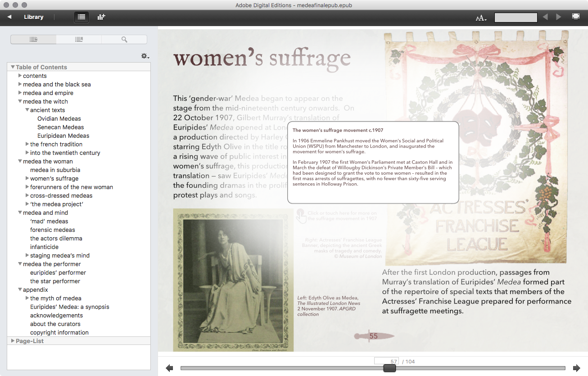Select 'medea and mind' entry
The height and width of the screenshot is (376, 588).
coord(45,213)
